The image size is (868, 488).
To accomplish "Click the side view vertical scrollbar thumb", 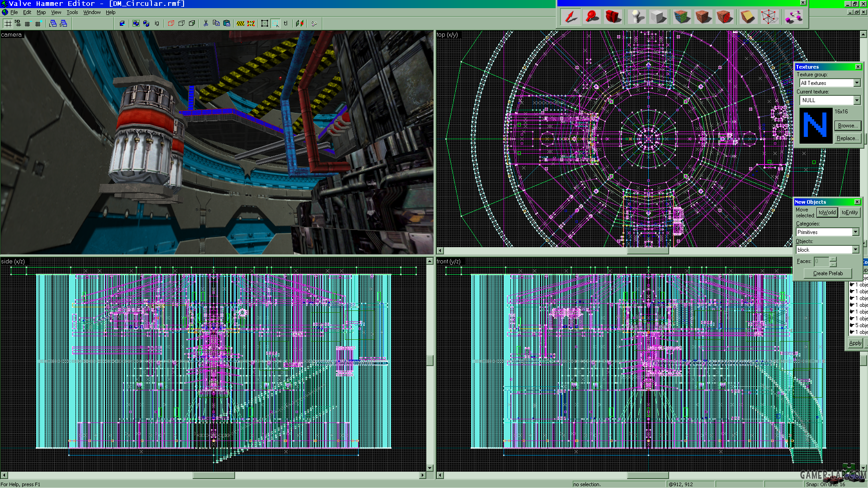I will [x=430, y=360].
